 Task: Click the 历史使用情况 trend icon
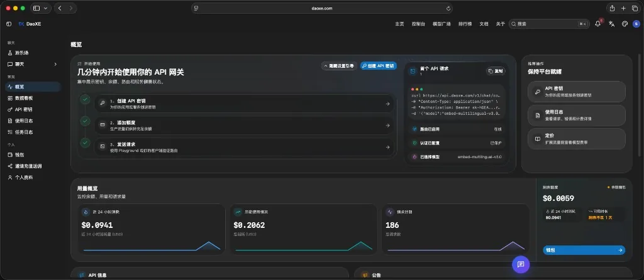pos(238,212)
